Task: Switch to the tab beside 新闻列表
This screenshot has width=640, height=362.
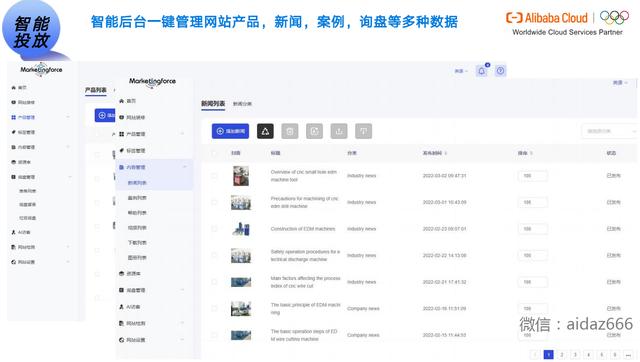Action: click(242, 104)
